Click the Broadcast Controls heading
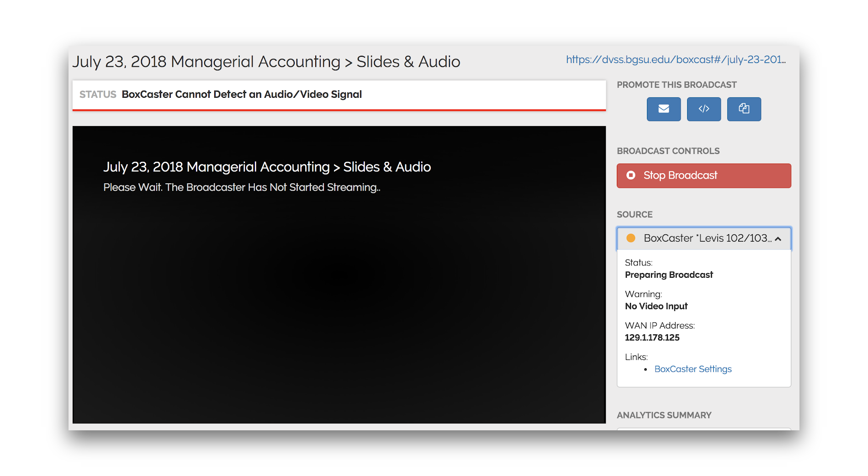The width and height of the screenshot is (868, 476). point(668,151)
